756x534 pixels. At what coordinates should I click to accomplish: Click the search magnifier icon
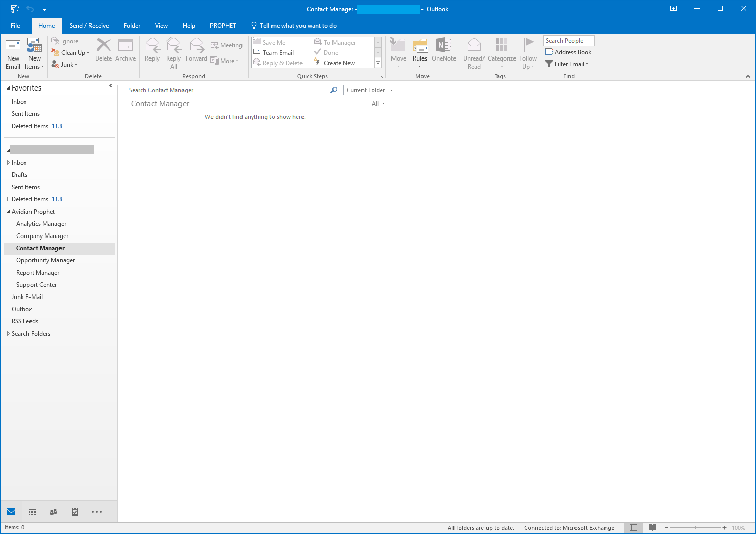334,90
